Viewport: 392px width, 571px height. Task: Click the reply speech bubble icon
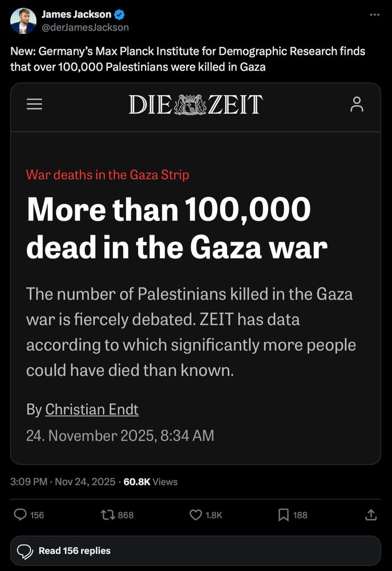click(x=21, y=515)
